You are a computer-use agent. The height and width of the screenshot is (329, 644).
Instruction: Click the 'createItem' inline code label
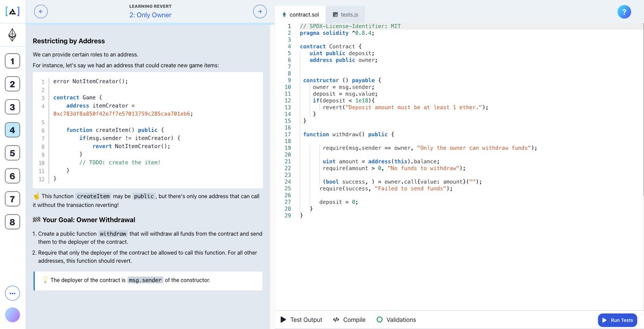[x=94, y=196]
